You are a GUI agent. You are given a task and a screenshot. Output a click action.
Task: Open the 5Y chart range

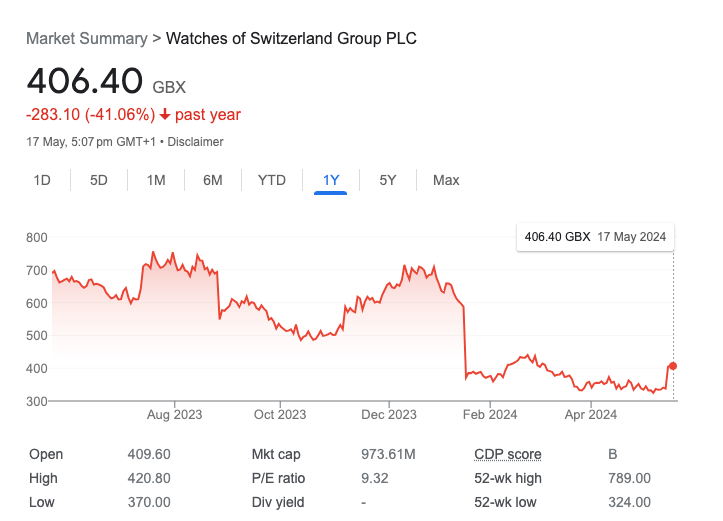(388, 180)
